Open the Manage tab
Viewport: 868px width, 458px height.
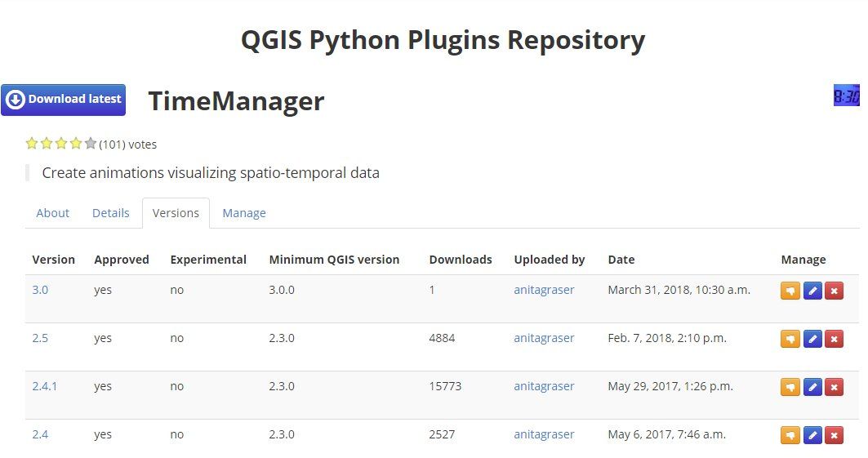244,213
